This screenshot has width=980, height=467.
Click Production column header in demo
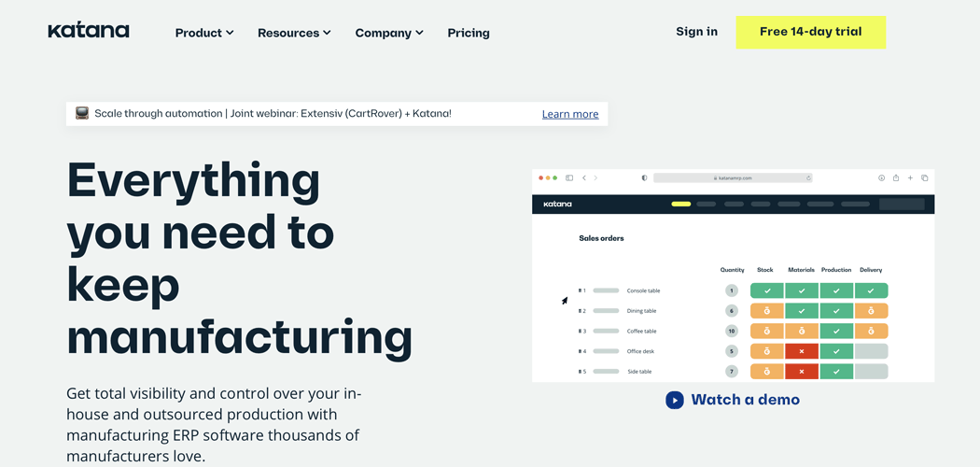click(x=836, y=270)
